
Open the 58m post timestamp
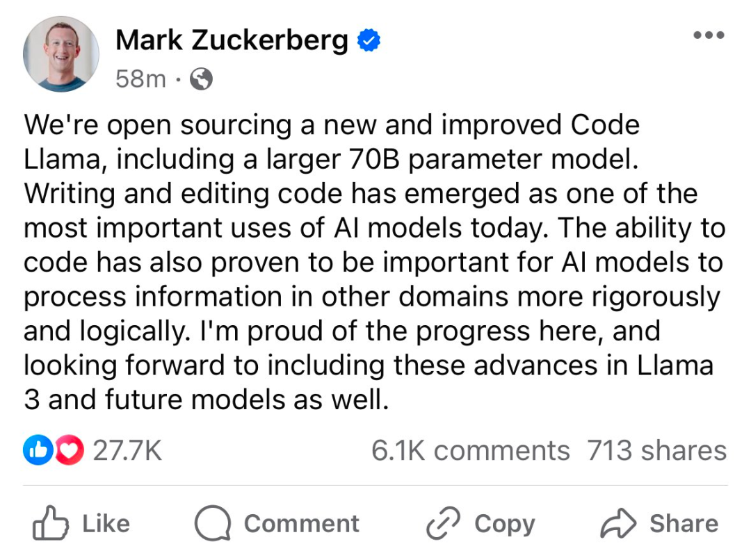point(140,79)
